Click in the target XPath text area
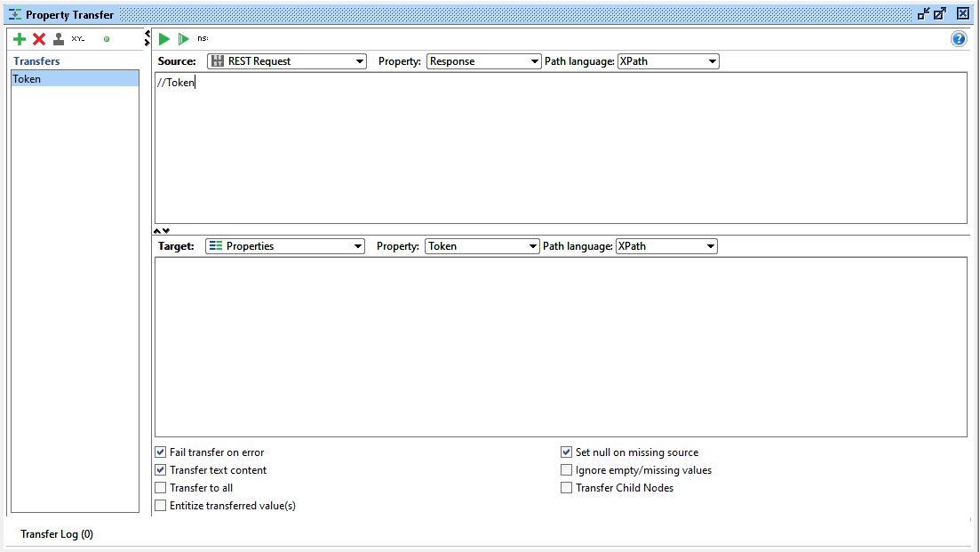Screen dimensions: 980x552 click(x=561, y=347)
